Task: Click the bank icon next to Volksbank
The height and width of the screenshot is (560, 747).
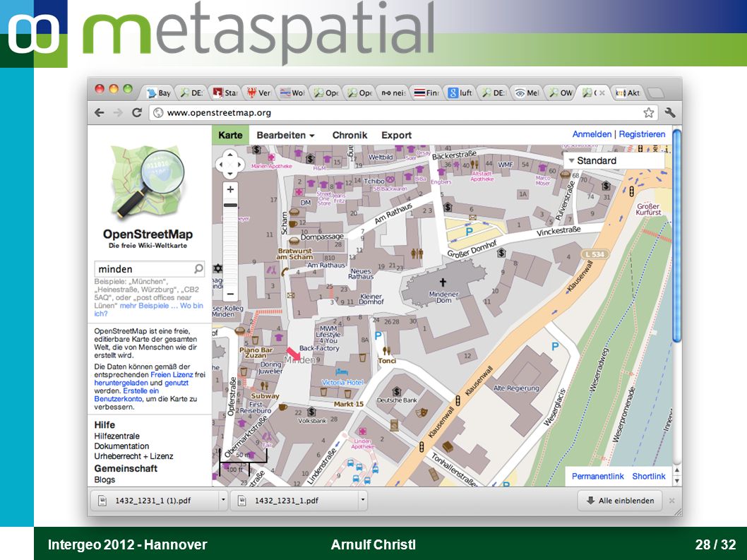Action: tap(311, 411)
